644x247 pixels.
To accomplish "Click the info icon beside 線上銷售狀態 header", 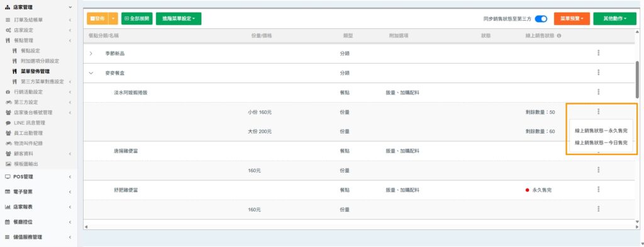I will (x=559, y=36).
